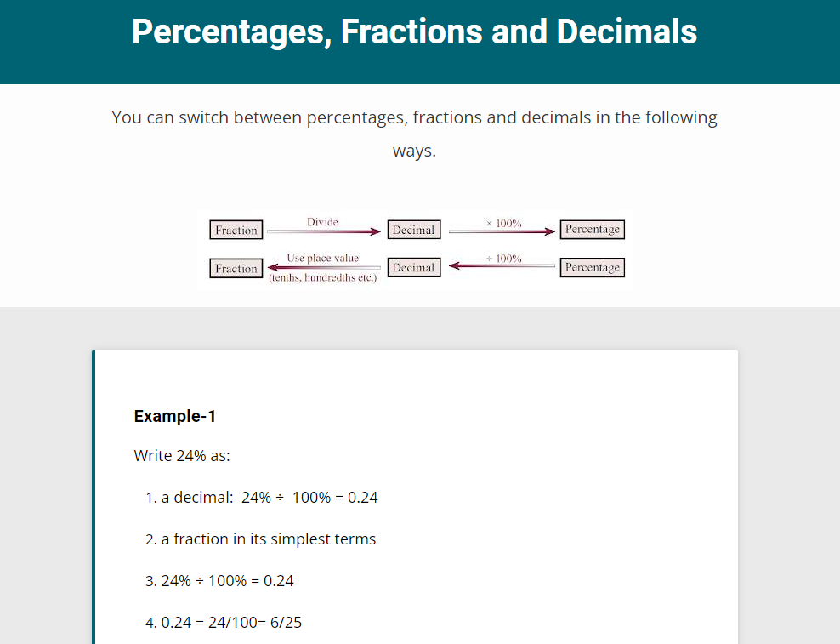Click the 'Percentages, Fractions and Decimals' page title
The height and width of the screenshot is (644, 840).
pos(414,32)
